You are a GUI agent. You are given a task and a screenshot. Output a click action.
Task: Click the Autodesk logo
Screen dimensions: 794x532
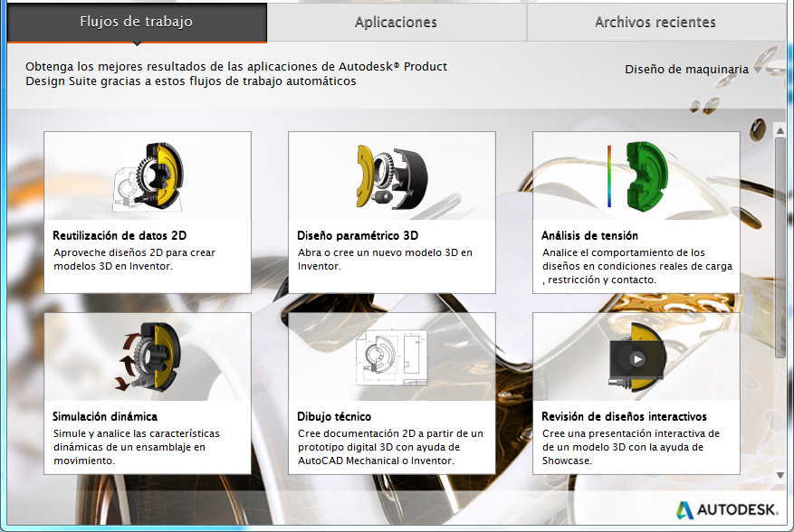[x=727, y=509]
